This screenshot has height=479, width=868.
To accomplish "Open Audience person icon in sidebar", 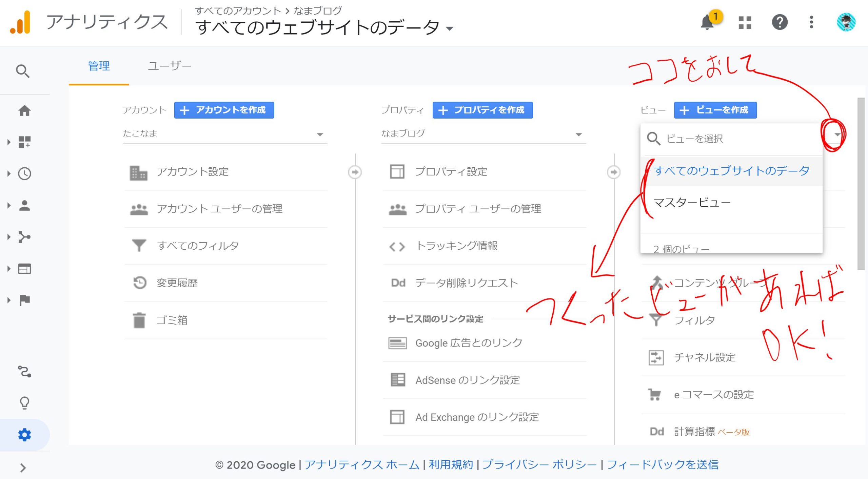I will tap(24, 206).
